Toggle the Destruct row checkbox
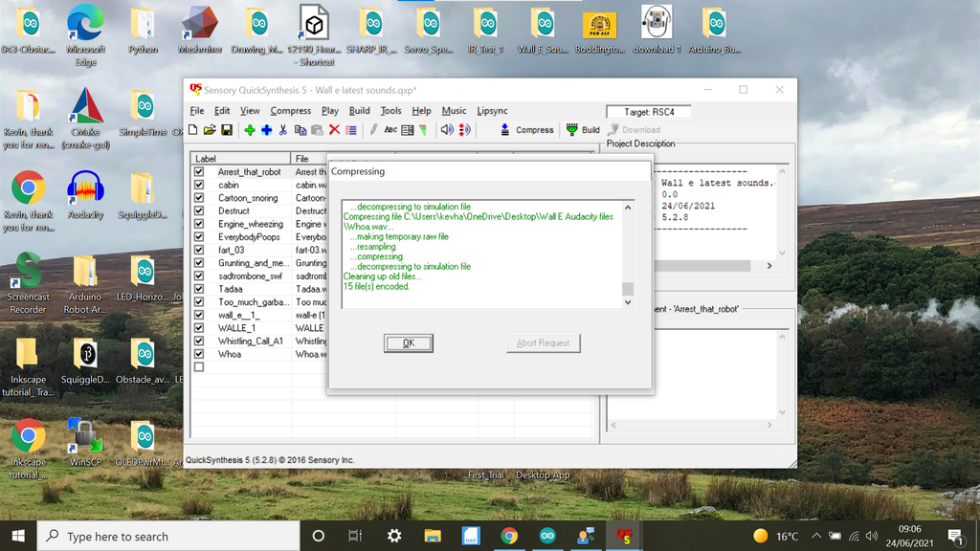 coord(199,211)
